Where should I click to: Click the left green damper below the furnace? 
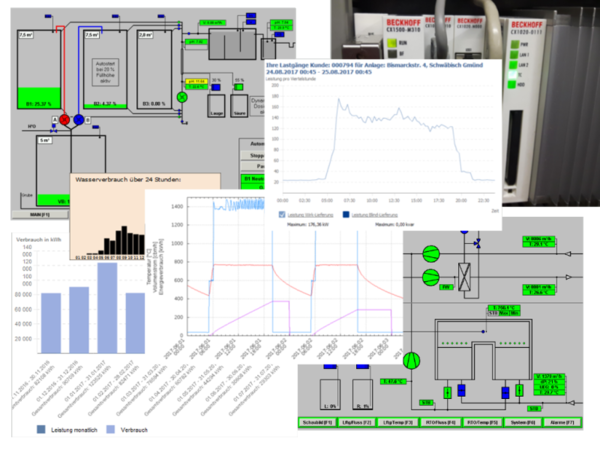coord(447,393)
